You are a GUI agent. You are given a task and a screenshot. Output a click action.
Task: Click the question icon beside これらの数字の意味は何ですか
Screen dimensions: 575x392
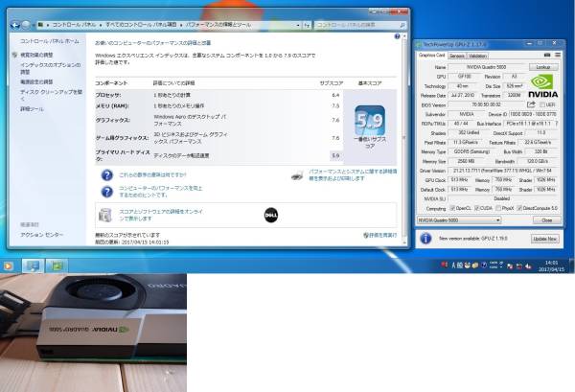[107, 175]
